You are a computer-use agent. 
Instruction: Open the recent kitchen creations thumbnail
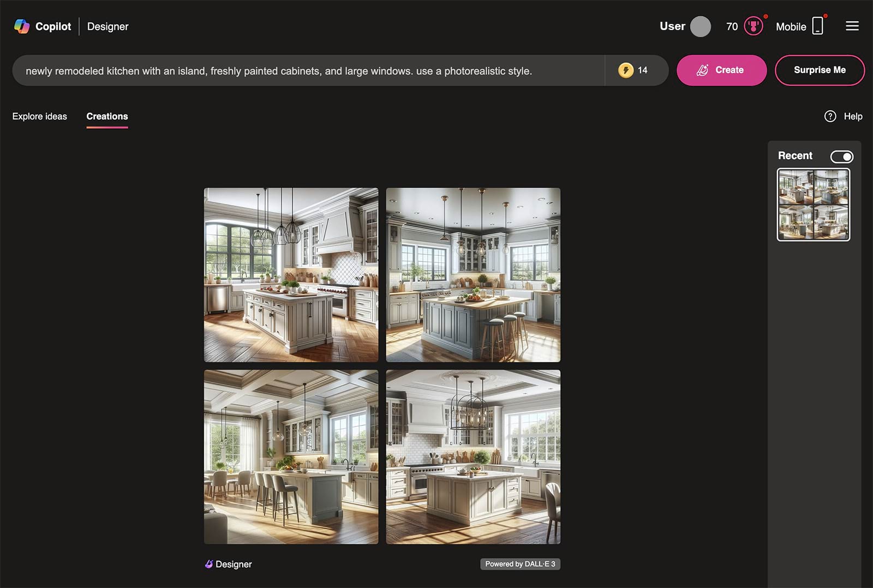click(x=814, y=205)
